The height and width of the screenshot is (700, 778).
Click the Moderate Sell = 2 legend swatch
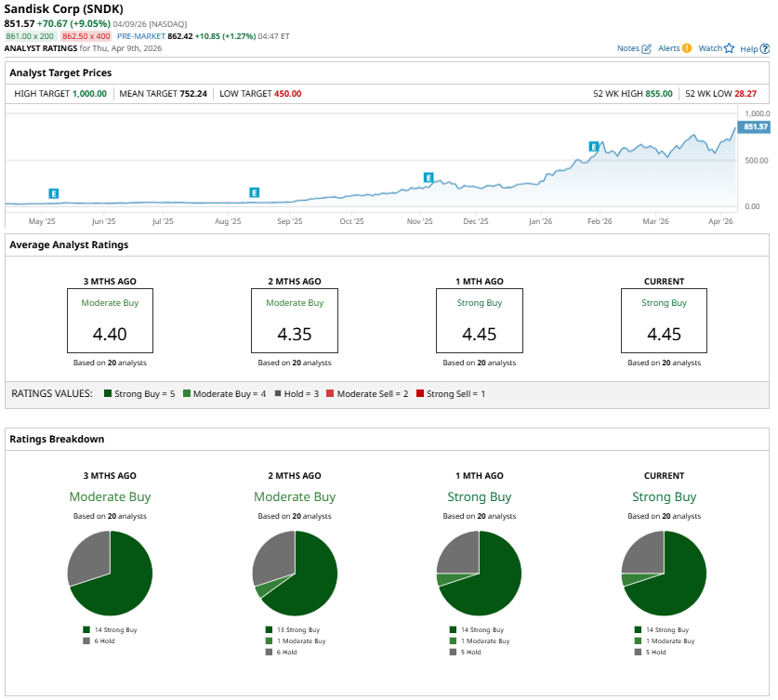(330, 394)
